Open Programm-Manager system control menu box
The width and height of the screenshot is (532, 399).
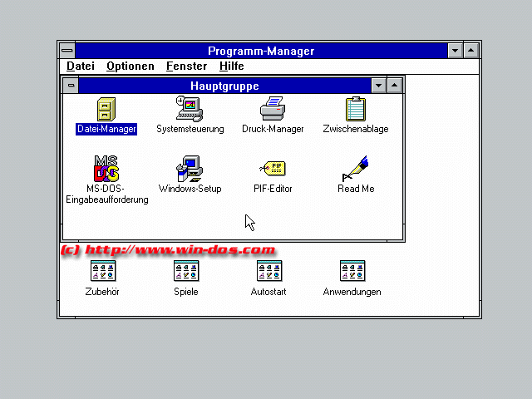point(66,51)
